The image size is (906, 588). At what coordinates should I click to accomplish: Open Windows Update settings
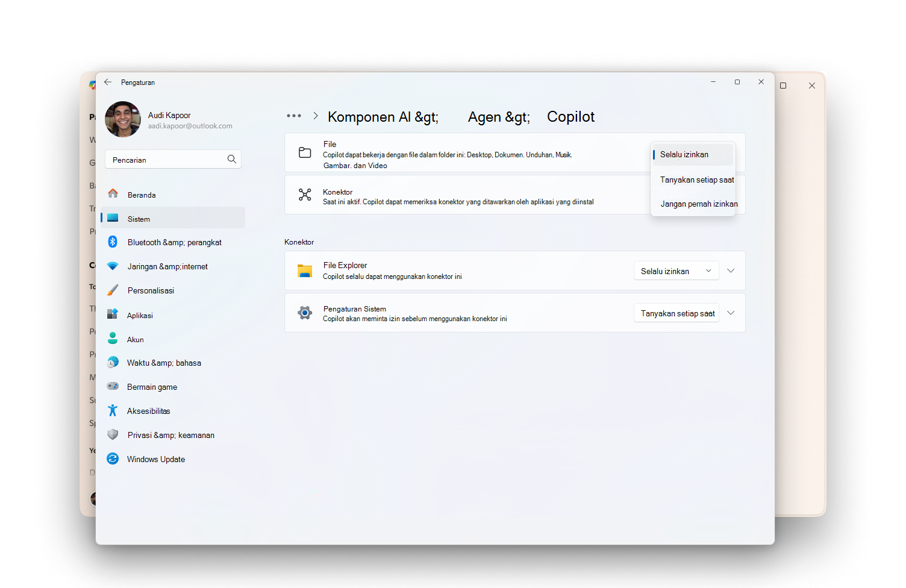[x=173, y=459]
